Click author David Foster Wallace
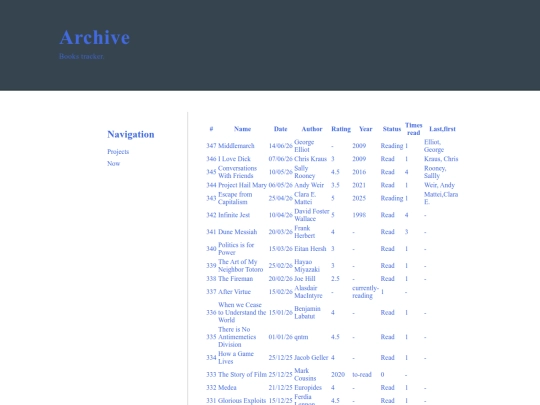This screenshot has width=540, height=405. coord(312,215)
